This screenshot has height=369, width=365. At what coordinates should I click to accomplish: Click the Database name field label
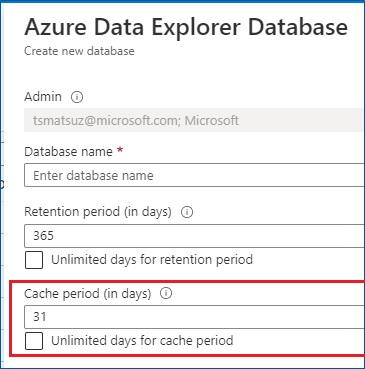coord(68,152)
